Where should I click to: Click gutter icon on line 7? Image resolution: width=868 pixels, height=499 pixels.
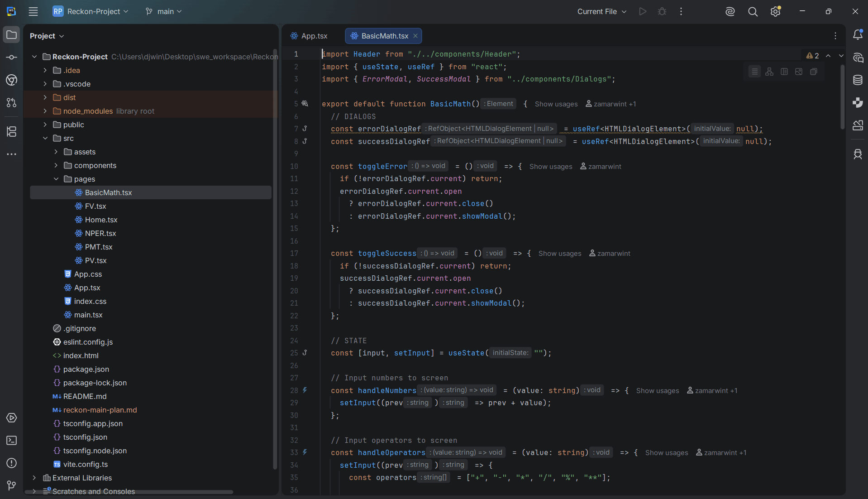coord(305,129)
